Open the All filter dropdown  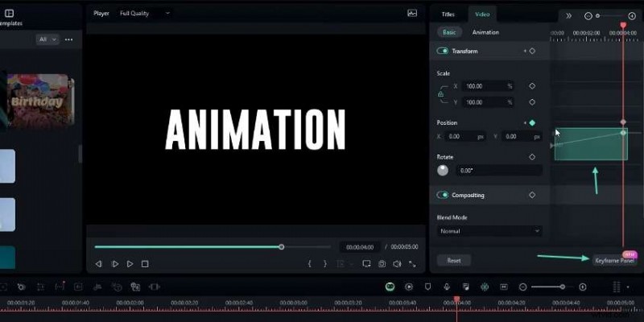click(x=47, y=39)
